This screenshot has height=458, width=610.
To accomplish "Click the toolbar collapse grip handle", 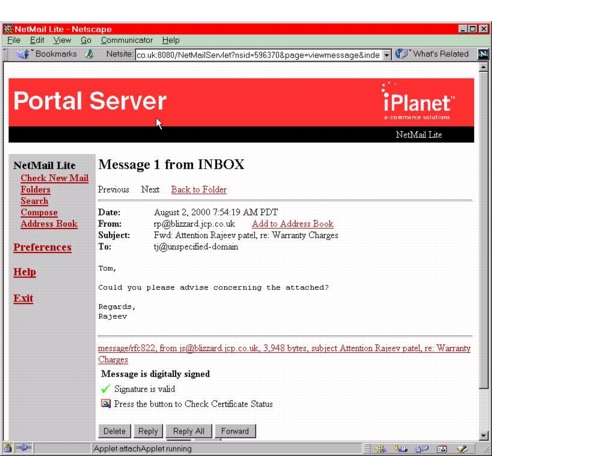I will (x=5, y=54).
